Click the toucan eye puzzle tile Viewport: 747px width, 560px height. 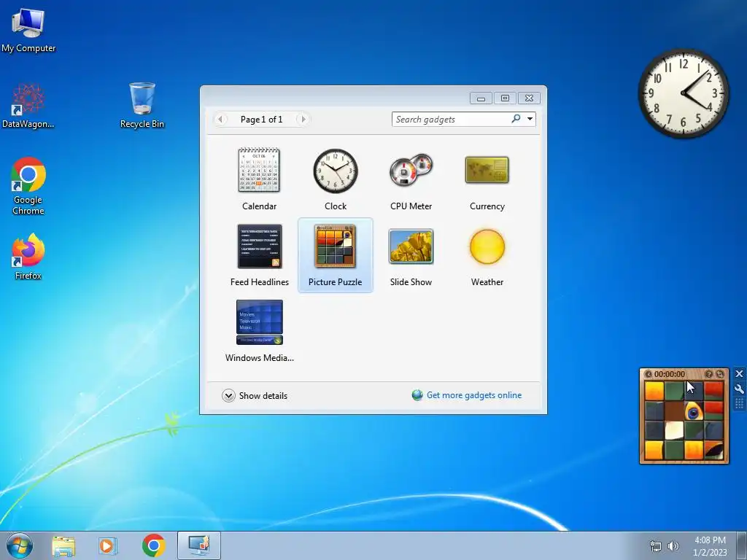[x=694, y=411]
